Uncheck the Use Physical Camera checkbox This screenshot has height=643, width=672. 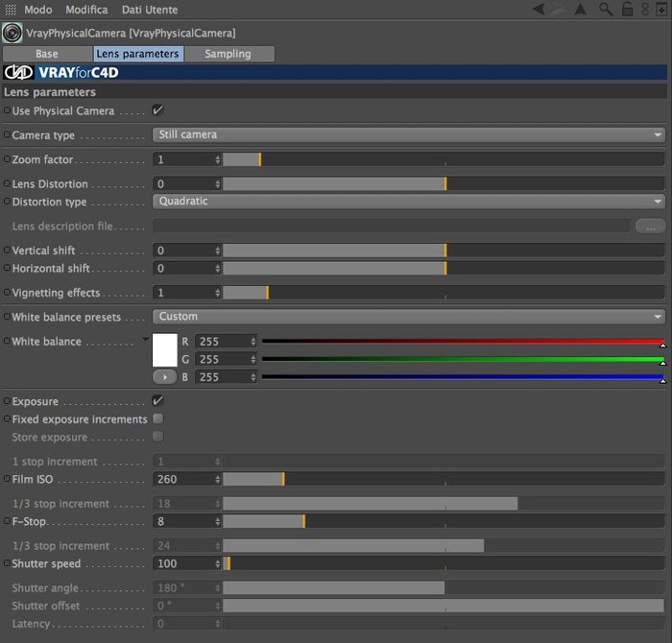[x=157, y=110]
